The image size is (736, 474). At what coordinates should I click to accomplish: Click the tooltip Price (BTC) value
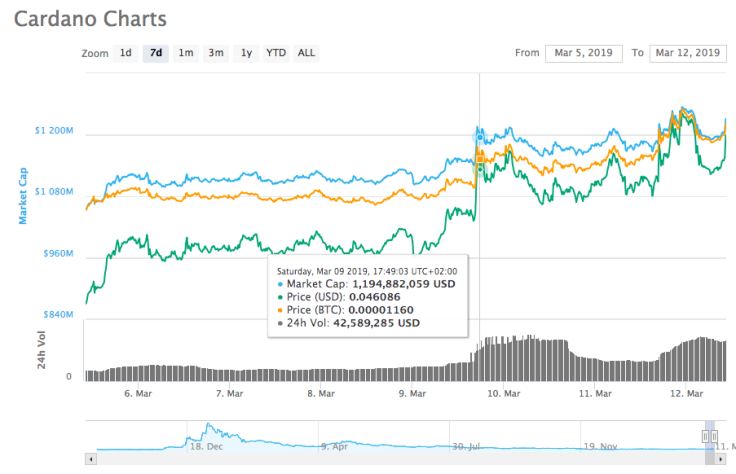pos(381,310)
